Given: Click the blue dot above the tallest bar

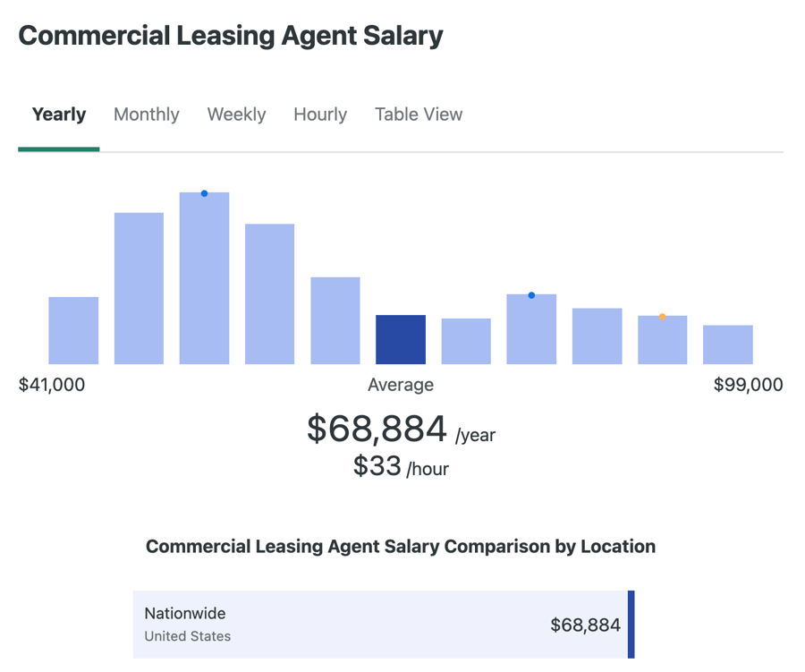Looking at the screenshot, I should tap(203, 193).
